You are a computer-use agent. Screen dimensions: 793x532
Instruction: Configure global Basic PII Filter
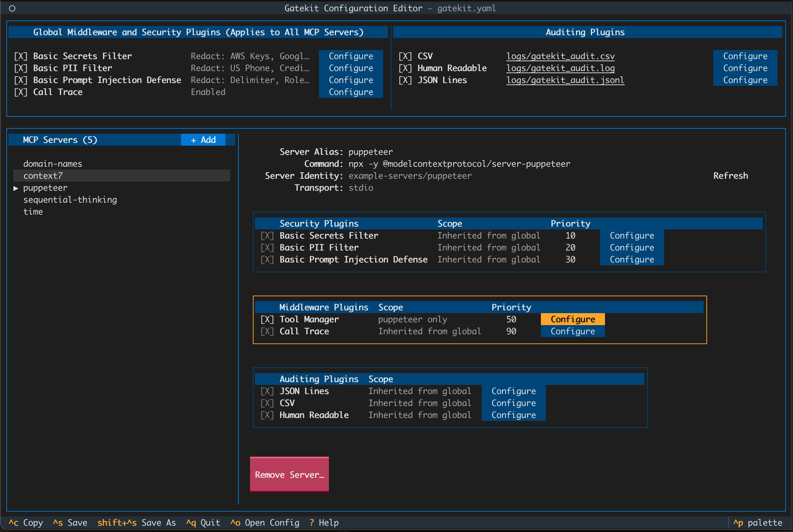click(351, 68)
